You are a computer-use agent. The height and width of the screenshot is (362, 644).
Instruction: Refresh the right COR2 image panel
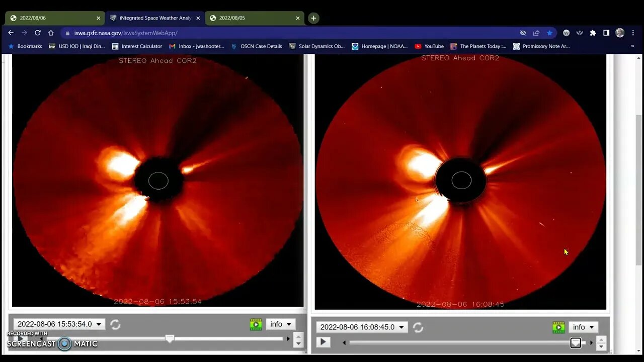pyautogui.click(x=418, y=327)
